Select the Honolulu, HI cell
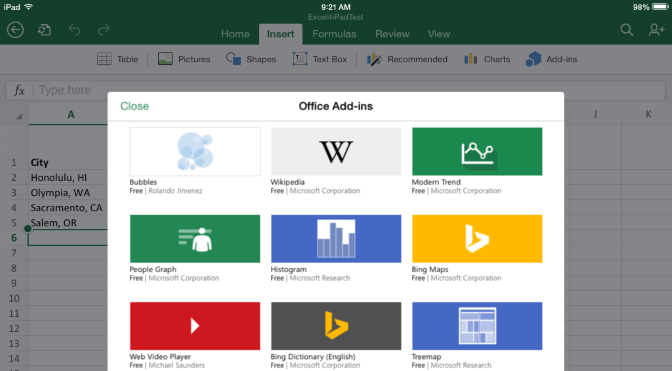The image size is (672, 371). (68, 177)
